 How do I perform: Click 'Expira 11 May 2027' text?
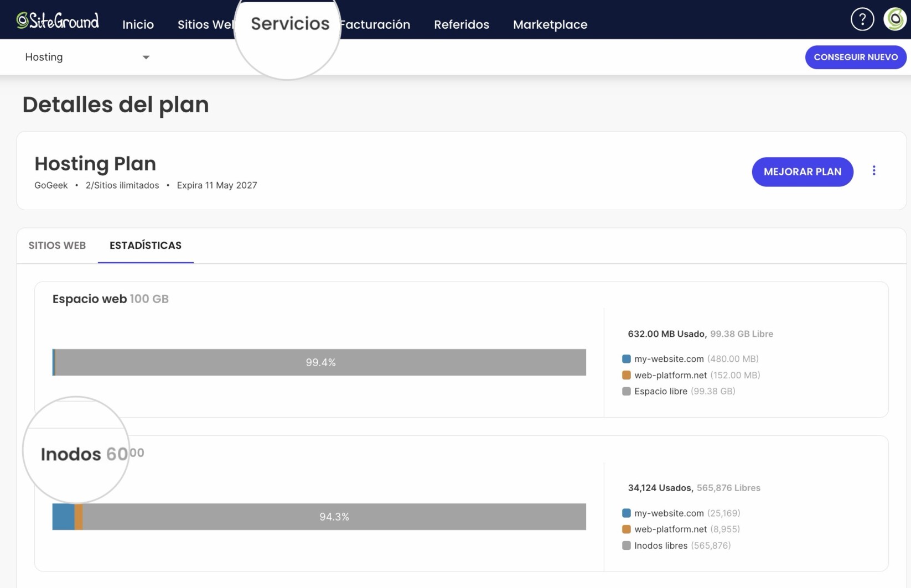pyautogui.click(x=217, y=185)
